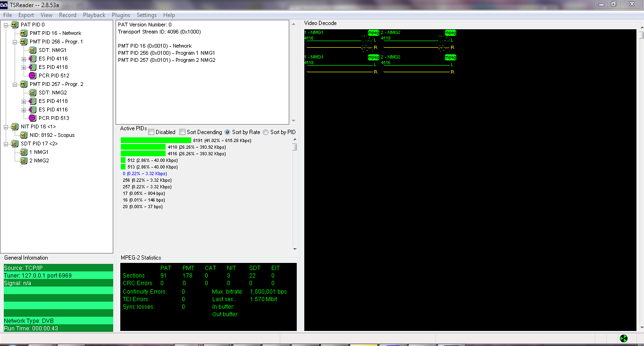The image size is (644, 346).
Task: Select the 257 (0.22%) PID row
Action: coord(147,186)
